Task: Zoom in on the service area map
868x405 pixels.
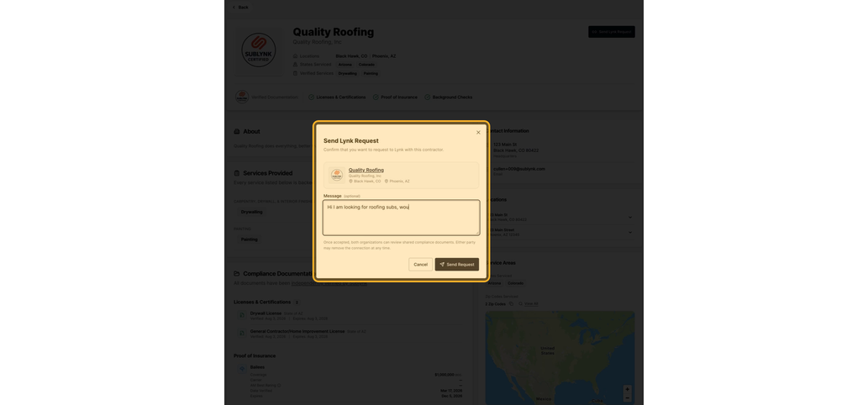Action: pos(627,390)
